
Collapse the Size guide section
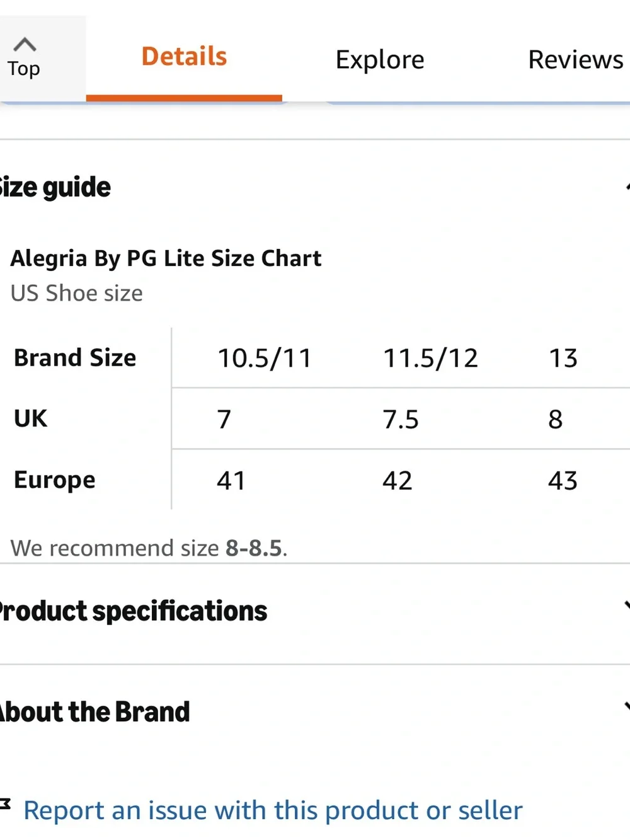(x=315, y=187)
